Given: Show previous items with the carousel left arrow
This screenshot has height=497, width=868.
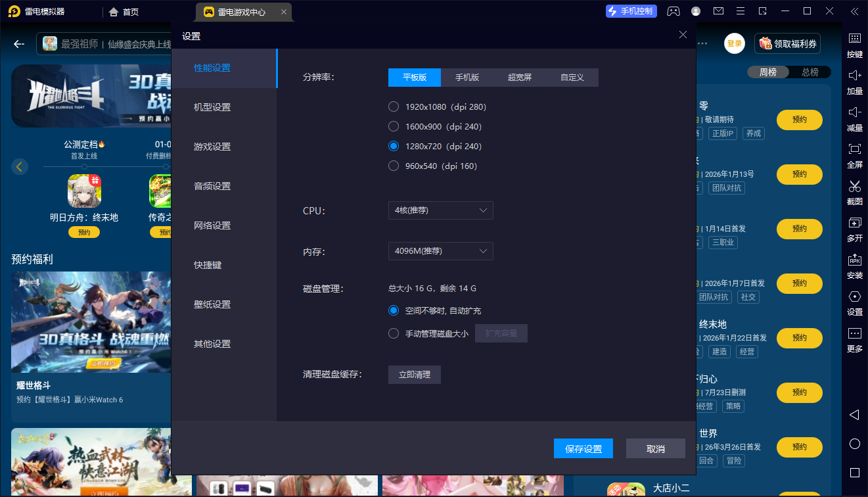Looking at the screenshot, I should click(x=20, y=166).
